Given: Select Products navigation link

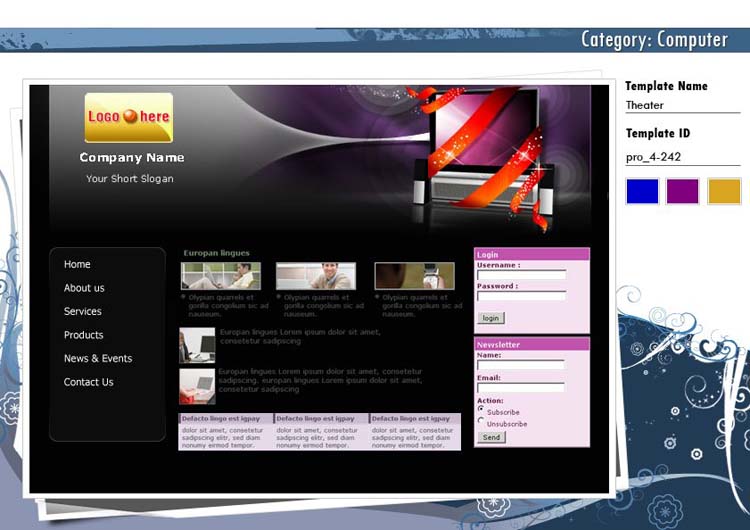Looking at the screenshot, I should (83, 335).
